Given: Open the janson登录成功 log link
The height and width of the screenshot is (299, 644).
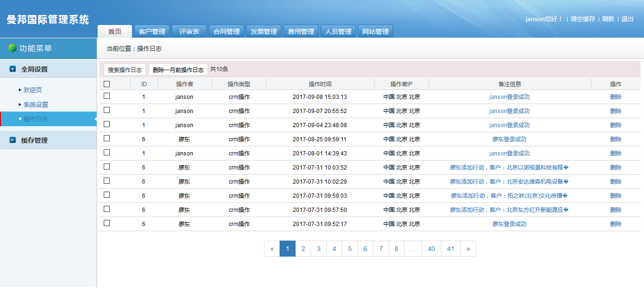Looking at the screenshot, I should pos(509,97).
